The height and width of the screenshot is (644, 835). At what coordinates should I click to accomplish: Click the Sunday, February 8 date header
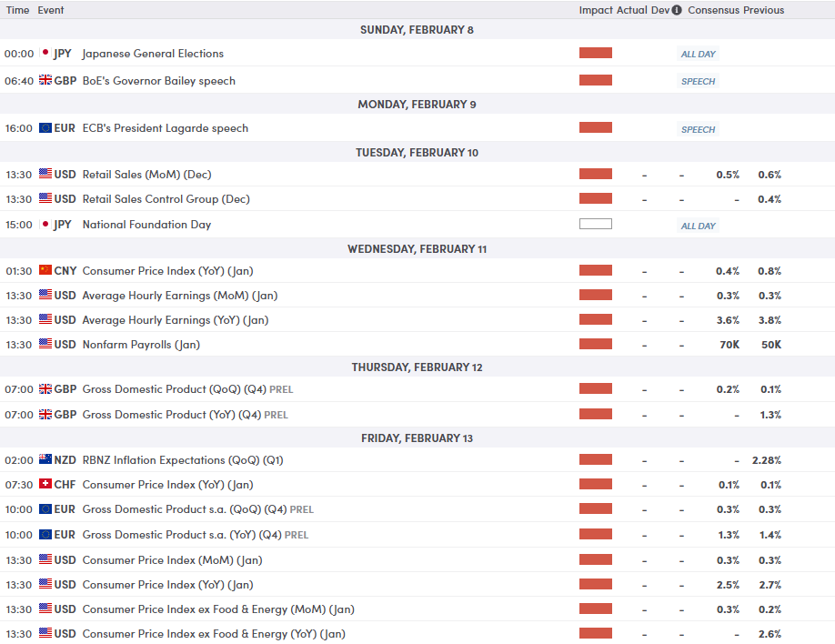coord(417,30)
